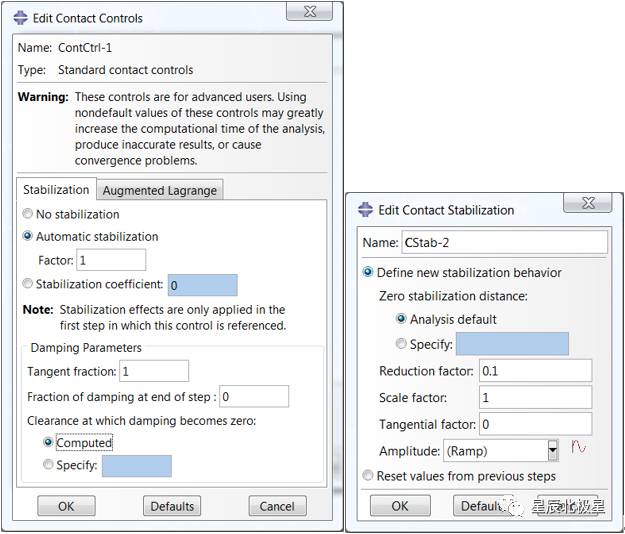Click the amplitude curve icon beside Amplitude dropdown
This screenshot has width=625, height=534.
578,447
